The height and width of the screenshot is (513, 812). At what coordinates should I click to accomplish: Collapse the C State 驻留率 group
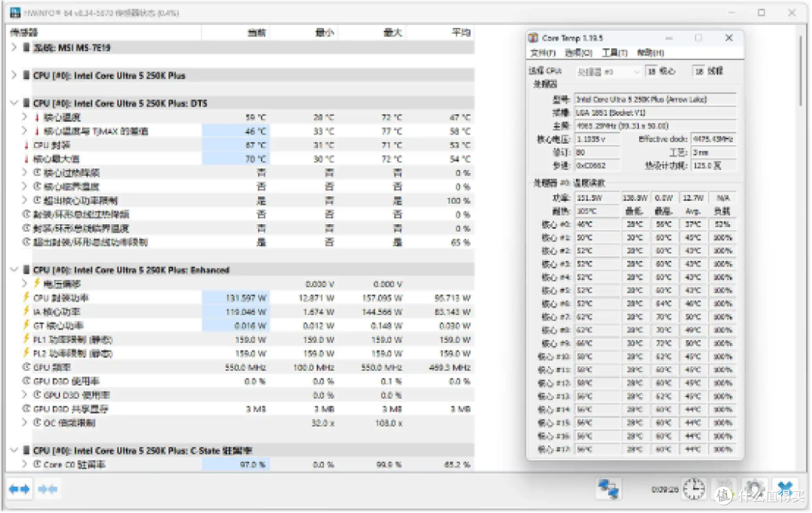pos(14,451)
